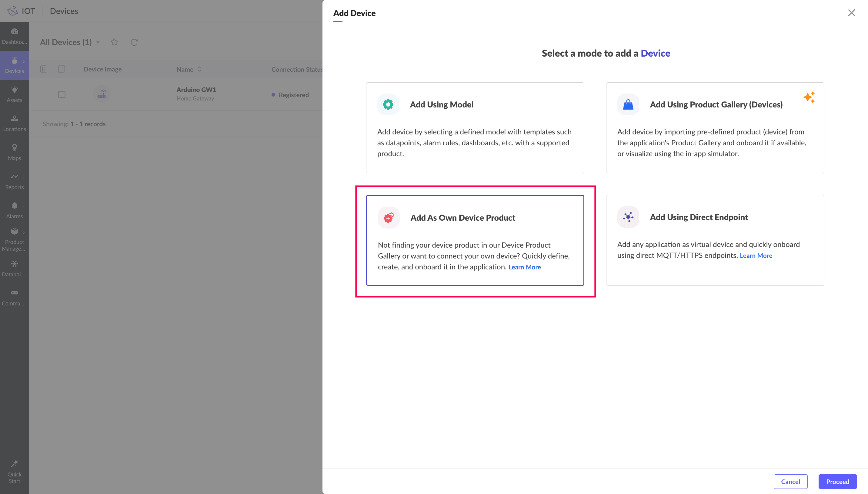Viewport: 868px width, 494px height.
Task: Click the column settings icon in table header
Action: tap(43, 69)
